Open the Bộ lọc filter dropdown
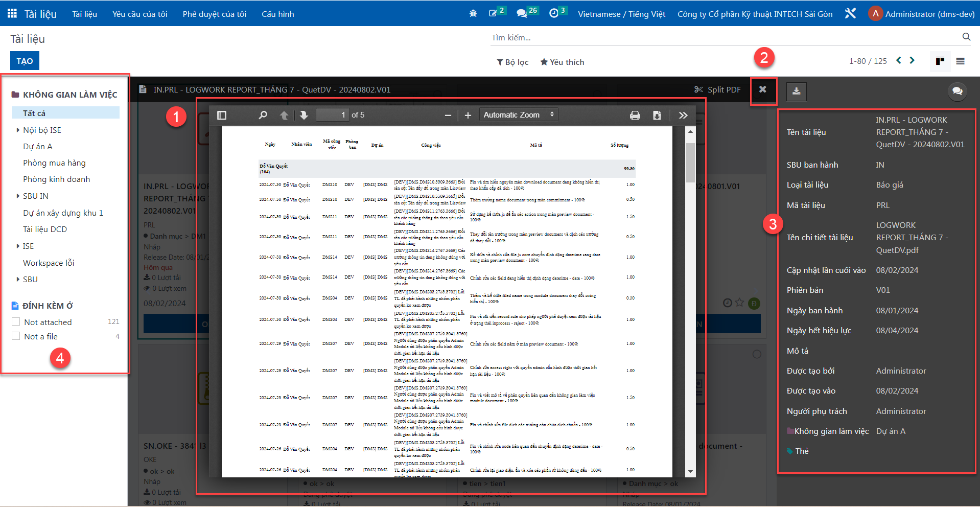This screenshot has width=980, height=507. click(512, 62)
